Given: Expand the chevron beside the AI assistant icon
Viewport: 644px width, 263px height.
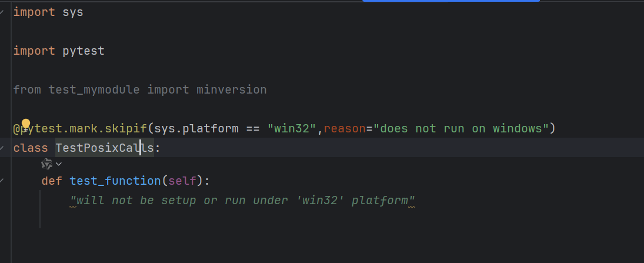Looking at the screenshot, I should pyautogui.click(x=59, y=164).
